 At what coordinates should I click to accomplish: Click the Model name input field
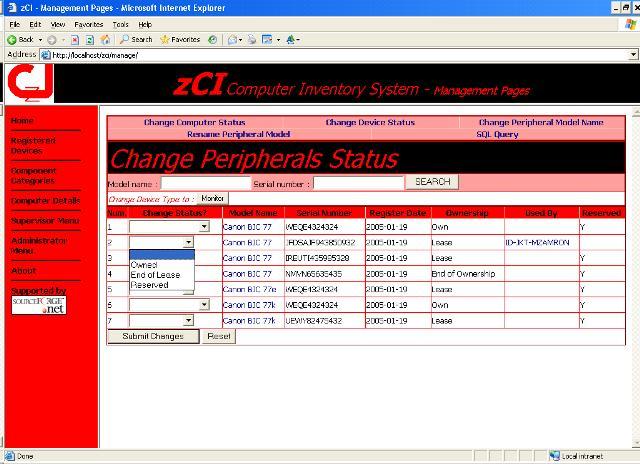click(x=205, y=183)
